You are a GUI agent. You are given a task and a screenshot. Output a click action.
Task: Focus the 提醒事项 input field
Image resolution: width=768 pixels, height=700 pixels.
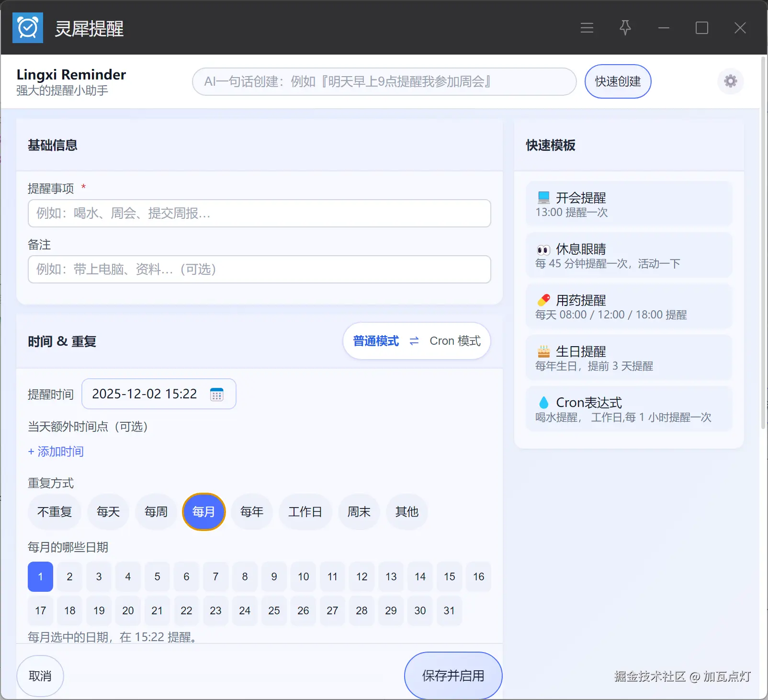pyautogui.click(x=260, y=213)
